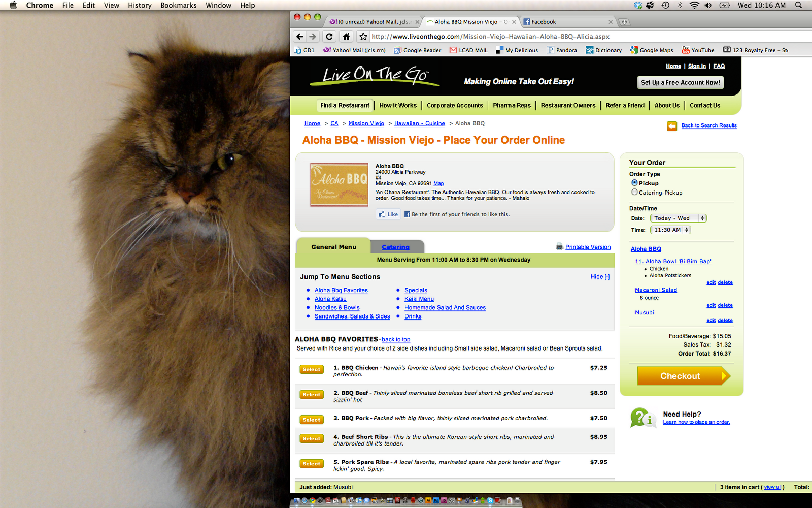Open the How it Works nav item

coord(398,106)
